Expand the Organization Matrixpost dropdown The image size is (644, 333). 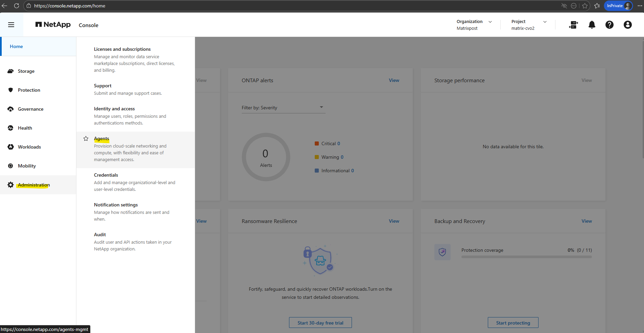coord(490,22)
